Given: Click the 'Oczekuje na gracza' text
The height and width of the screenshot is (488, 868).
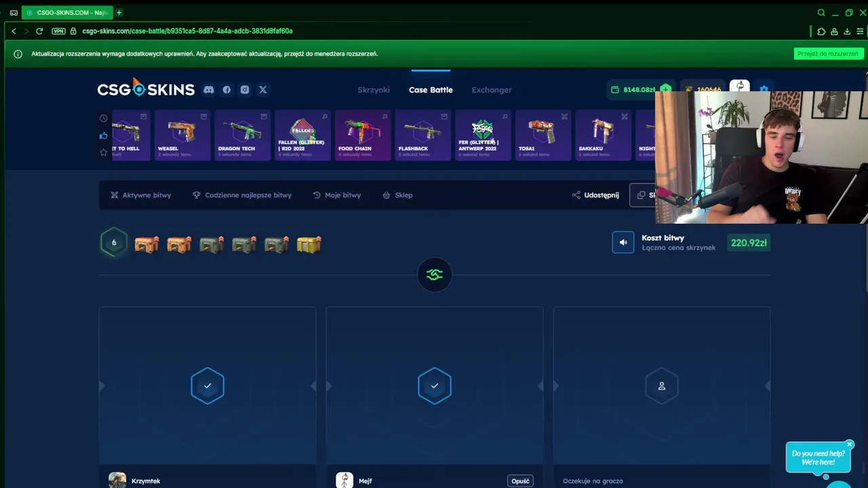Looking at the screenshot, I should 593,481.
